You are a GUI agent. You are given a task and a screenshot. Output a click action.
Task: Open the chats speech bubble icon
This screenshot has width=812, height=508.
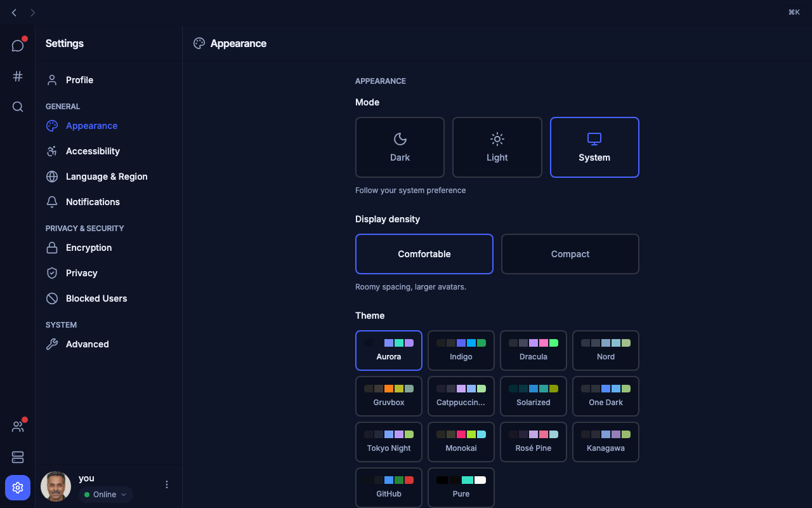tap(18, 46)
